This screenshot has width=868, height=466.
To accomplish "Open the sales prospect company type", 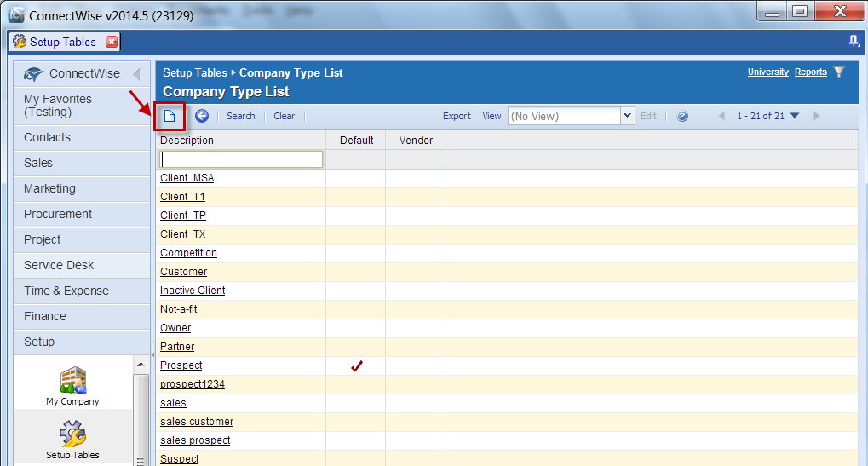I will pos(195,440).
